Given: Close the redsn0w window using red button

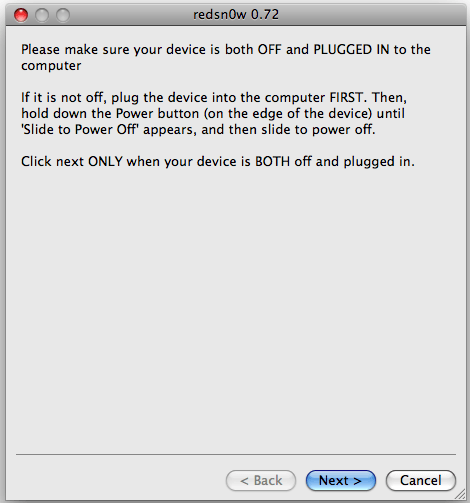Looking at the screenshot, I should (21, 15).
